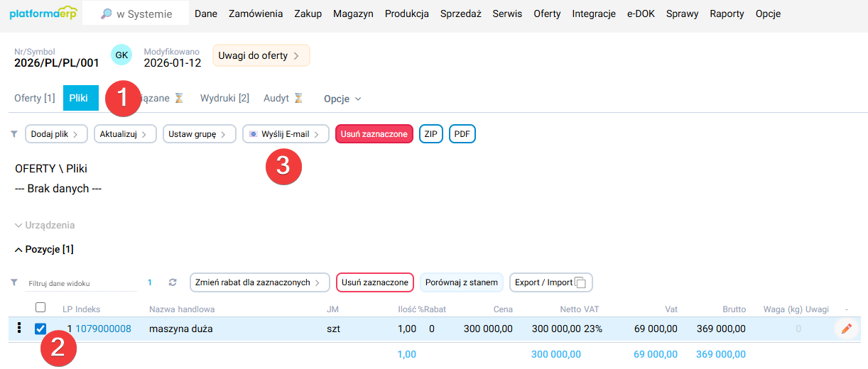This screenshot has height=369, width=868.
Task: Click the PDF button
Action: (462, 133)
